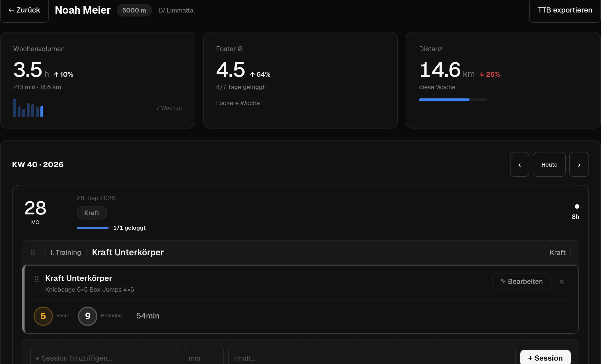This screenshot has width=601, height=364.
Task: Jump to the current week with Heute
Action: (549, 164)
